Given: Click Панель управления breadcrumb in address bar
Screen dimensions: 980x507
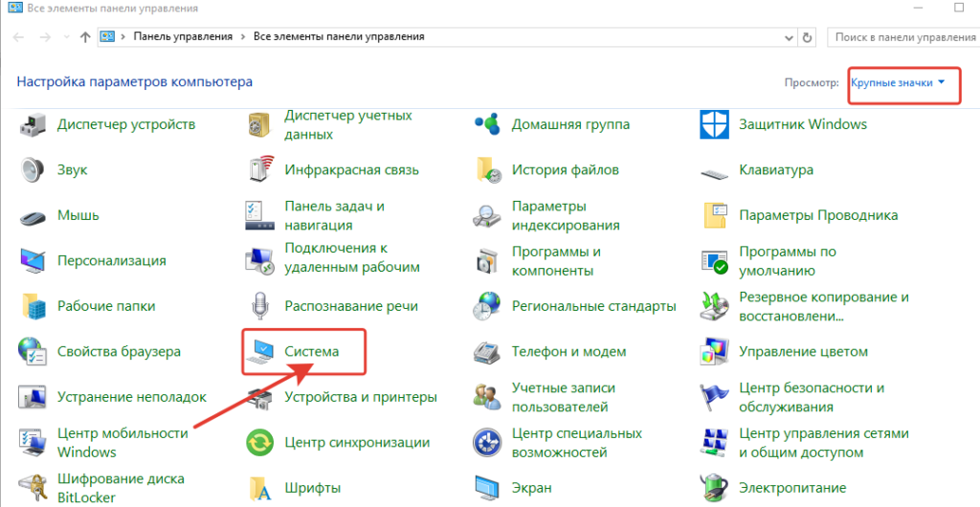Looking at the screenshot, I should click(183, 37).
